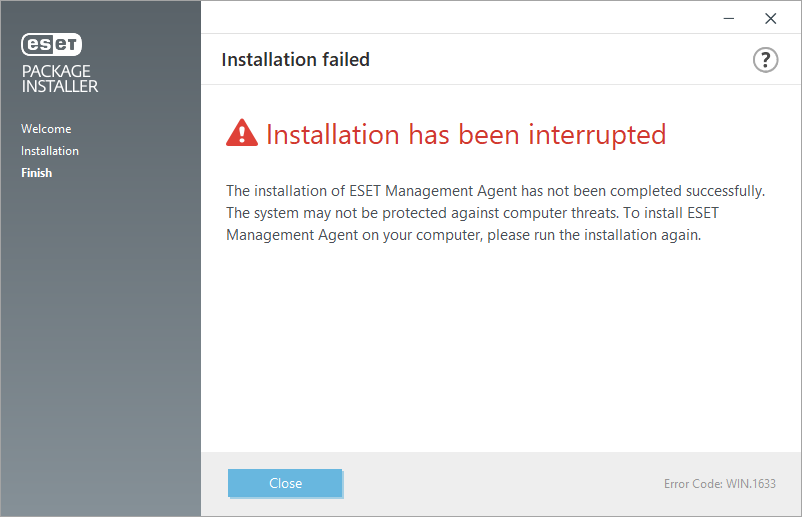802x517 pixels.
Task: Select the Welcome step in sidebar
Action: (x=46, y=129)
